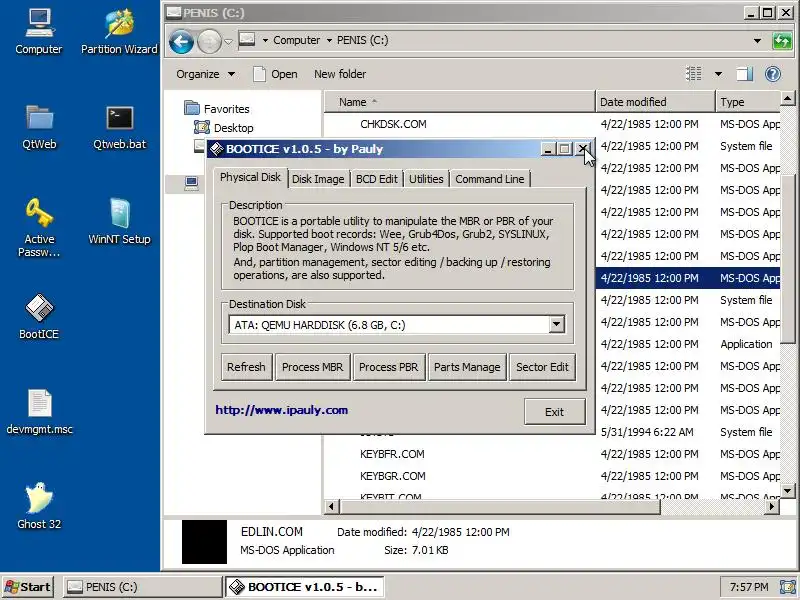Click the Refresh button in BOOTICE
The height and width of the screenshot is (600, 800).
pyautogui.click(x=246, y=367)
